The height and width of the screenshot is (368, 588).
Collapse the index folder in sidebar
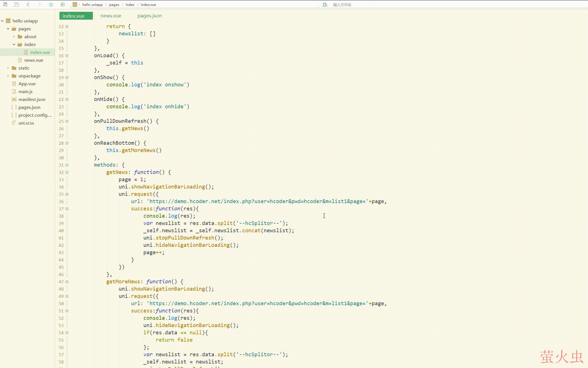(x=13, y=44)
